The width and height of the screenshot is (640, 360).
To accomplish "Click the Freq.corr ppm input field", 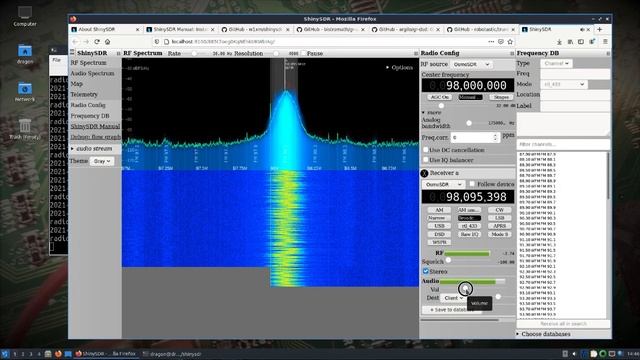I will pos(475,138).
